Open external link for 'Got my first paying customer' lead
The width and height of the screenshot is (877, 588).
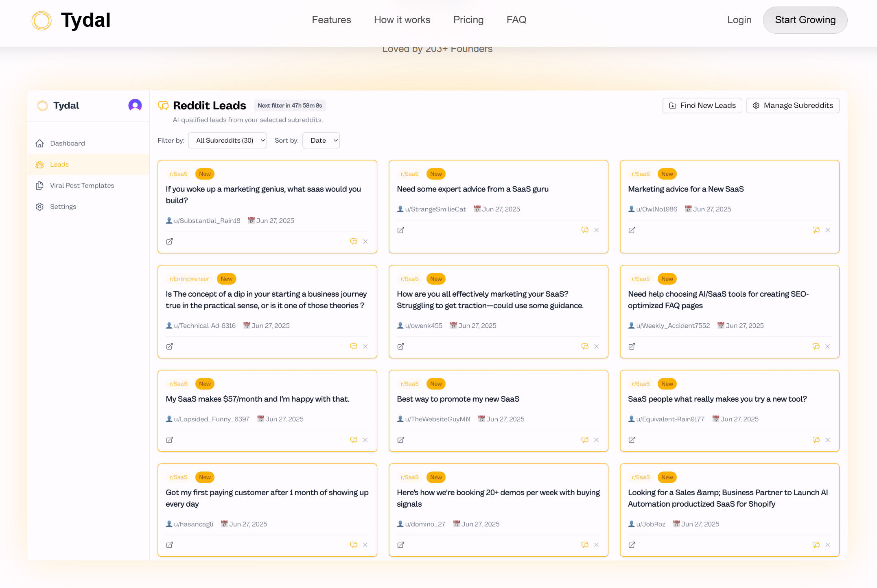point(170,545)
